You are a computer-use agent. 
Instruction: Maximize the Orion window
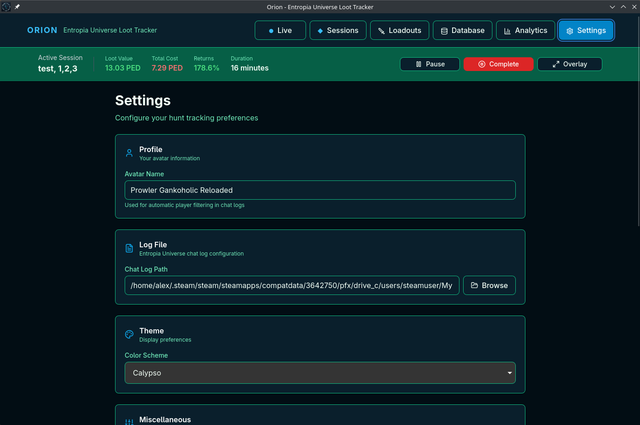click(623, 7)
